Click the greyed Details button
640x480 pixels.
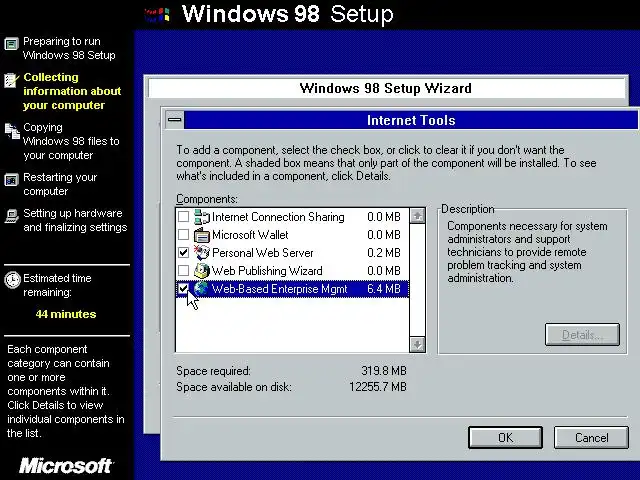pos(582,335)
